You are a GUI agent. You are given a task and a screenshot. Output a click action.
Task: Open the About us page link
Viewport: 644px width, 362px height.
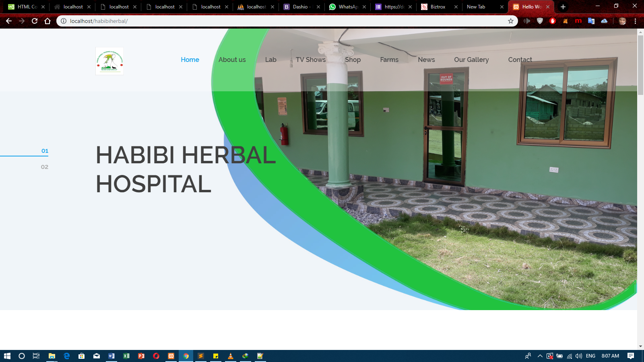tap(232, 60)
